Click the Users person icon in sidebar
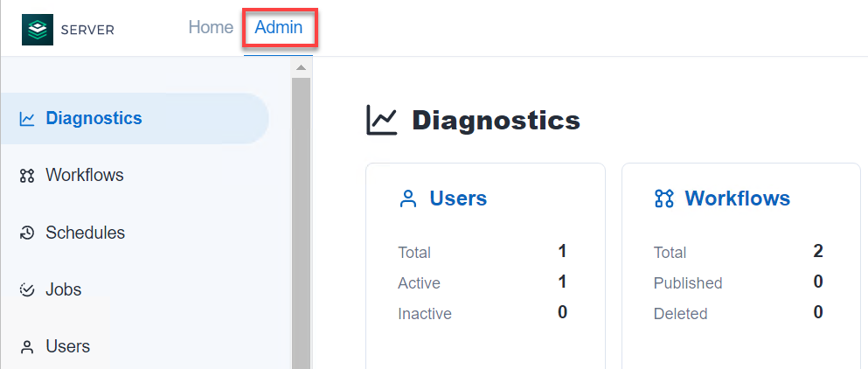 [x=27, y=347]
